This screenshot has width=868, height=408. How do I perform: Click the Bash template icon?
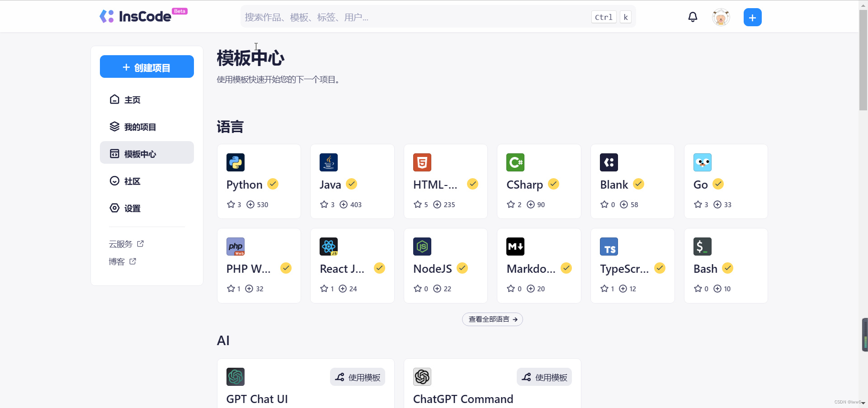click(x=703, y=247)
